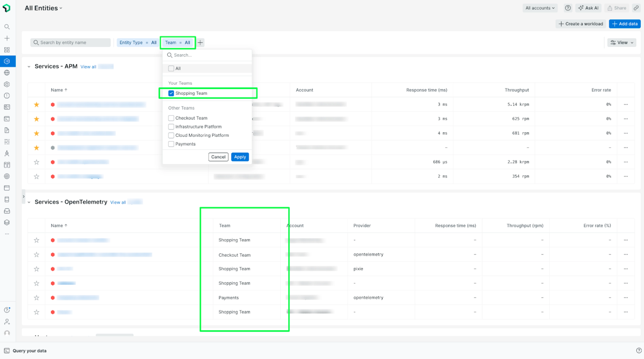Star the first OpenTelemetry service row
Image resolution: width=644 pixels, height=359 pixels.
36,240
